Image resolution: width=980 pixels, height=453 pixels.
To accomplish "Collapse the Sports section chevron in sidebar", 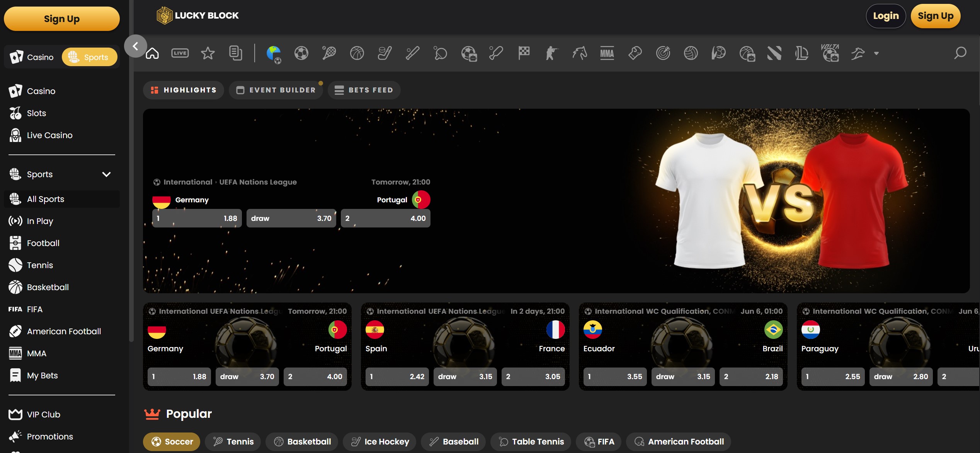I will [106, 174].
